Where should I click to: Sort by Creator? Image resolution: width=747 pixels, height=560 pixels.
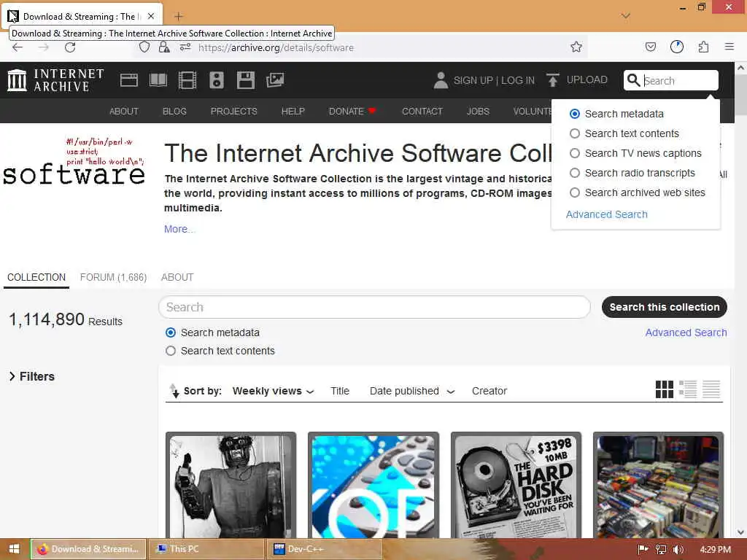pyautogui.click(x=489, y=391)
